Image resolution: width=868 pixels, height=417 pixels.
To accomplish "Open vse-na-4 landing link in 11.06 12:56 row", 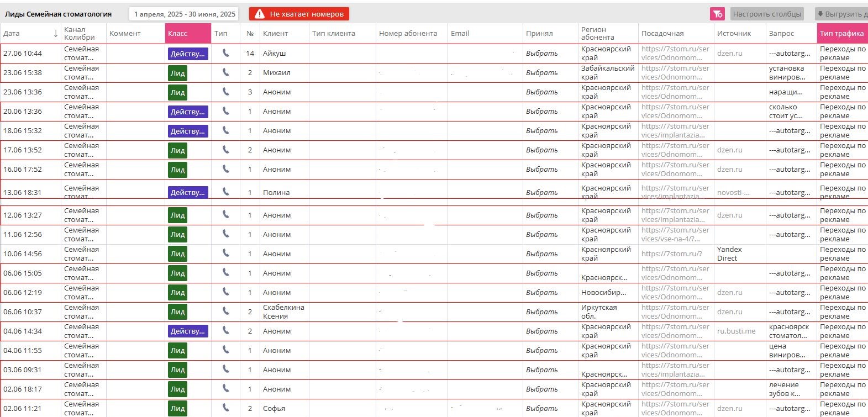I will 675,234.
